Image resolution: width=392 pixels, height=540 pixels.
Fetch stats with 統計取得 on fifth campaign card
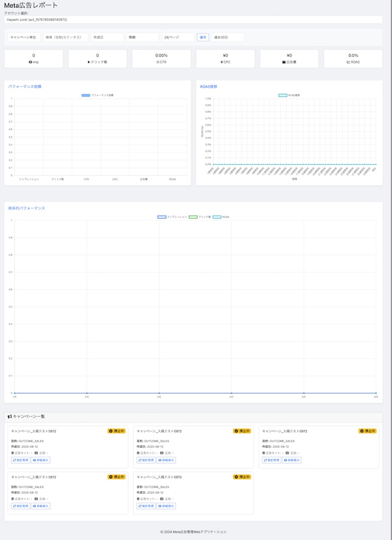pyautogui.click(x=146, y=506)
